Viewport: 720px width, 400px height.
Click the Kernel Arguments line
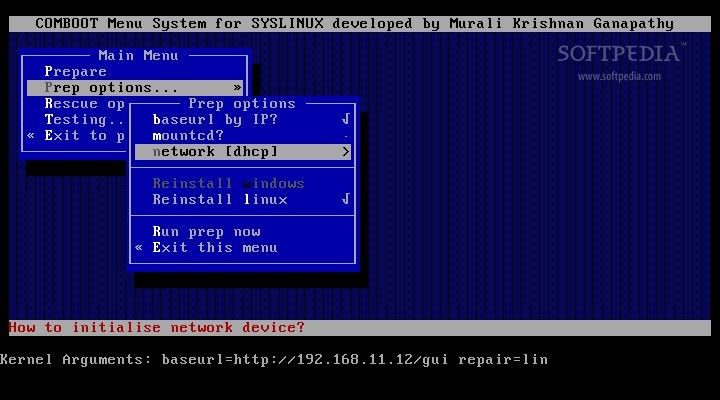pyautogui.click(x=274, y=360)
